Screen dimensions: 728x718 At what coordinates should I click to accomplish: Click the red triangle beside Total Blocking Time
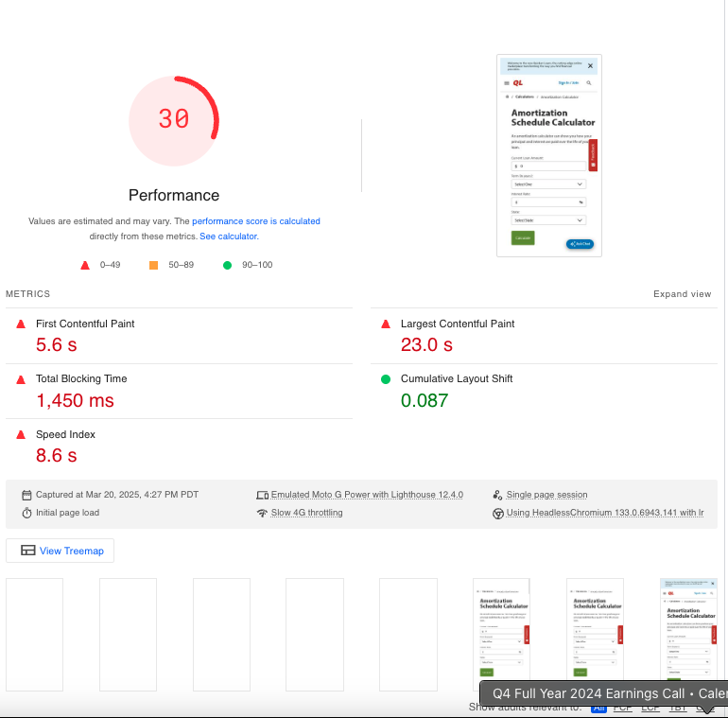[x=21, y=378]
